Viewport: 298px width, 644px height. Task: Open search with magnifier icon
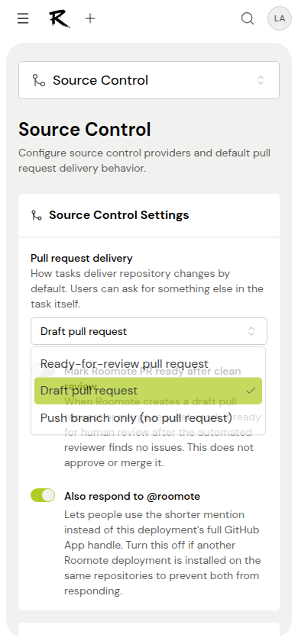[247, 18]
